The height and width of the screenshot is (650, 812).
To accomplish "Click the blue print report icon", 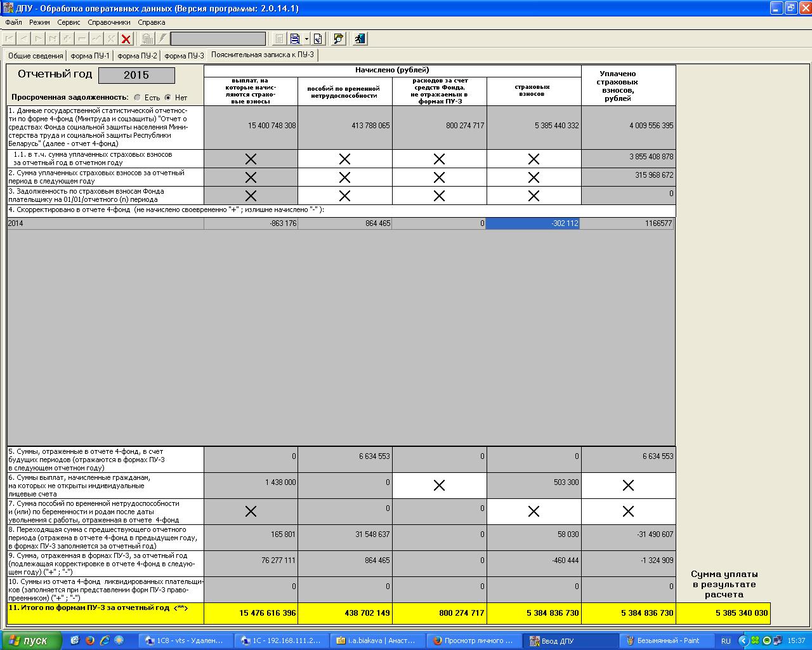I will [x=295, y=39].
